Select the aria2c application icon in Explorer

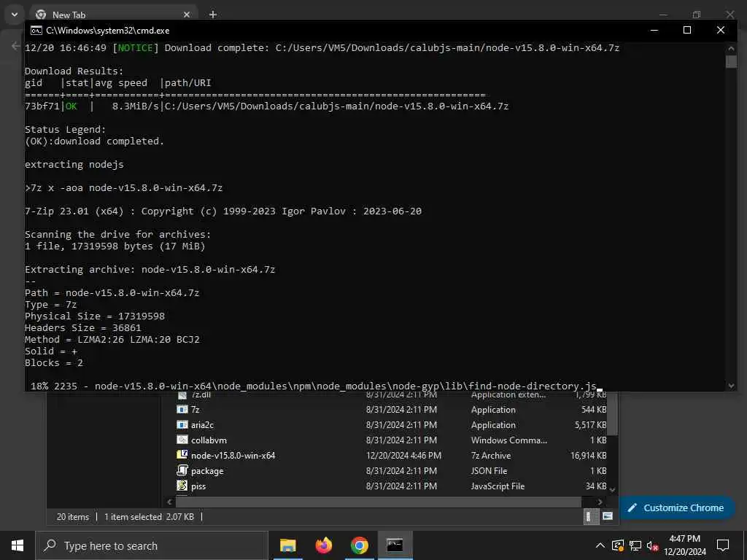pos(182,425)
